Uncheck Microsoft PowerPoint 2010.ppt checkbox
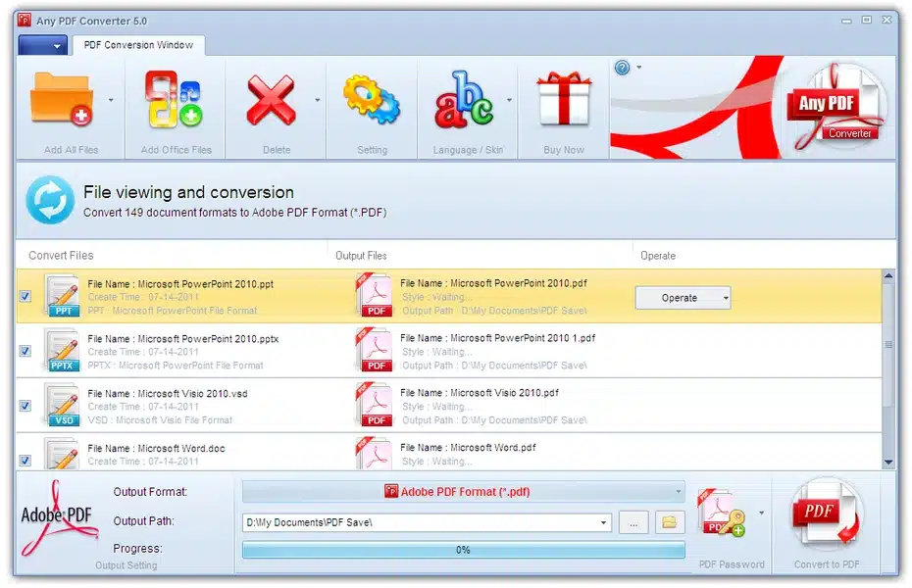The height and width of the screenshot is (588, 912). pos(25,296)
